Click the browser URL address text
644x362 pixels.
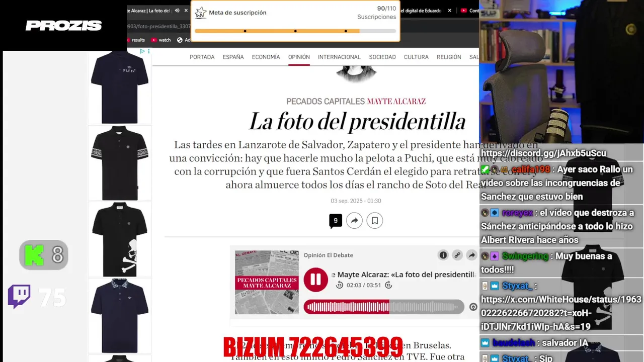159,26
